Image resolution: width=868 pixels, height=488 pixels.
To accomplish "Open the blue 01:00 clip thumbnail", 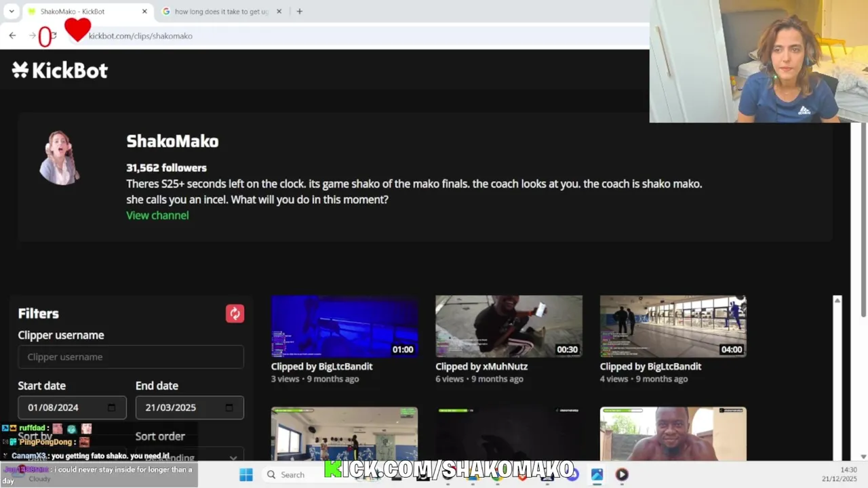I will (x=344, y=326).
